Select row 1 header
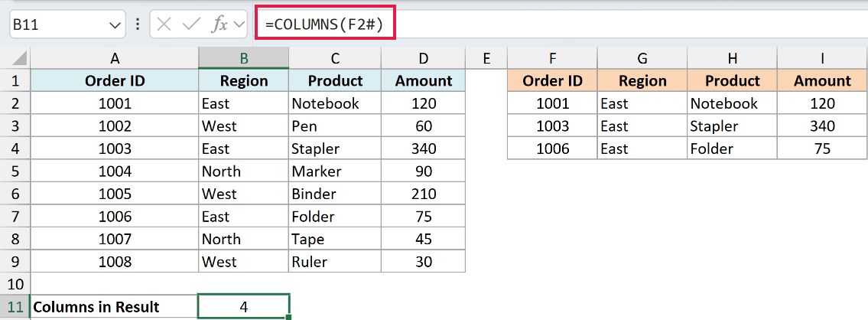 point(15,81)
